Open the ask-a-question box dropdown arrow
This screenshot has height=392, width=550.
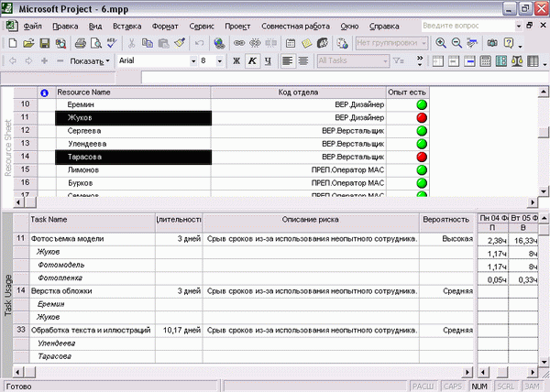[519, 26]
